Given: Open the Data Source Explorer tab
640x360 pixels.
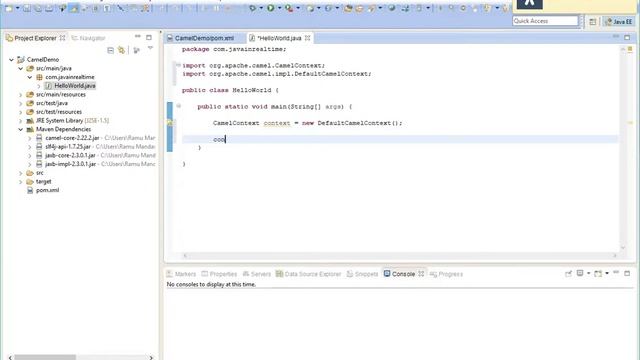Looking at the screenshot, I should (308, 274).
